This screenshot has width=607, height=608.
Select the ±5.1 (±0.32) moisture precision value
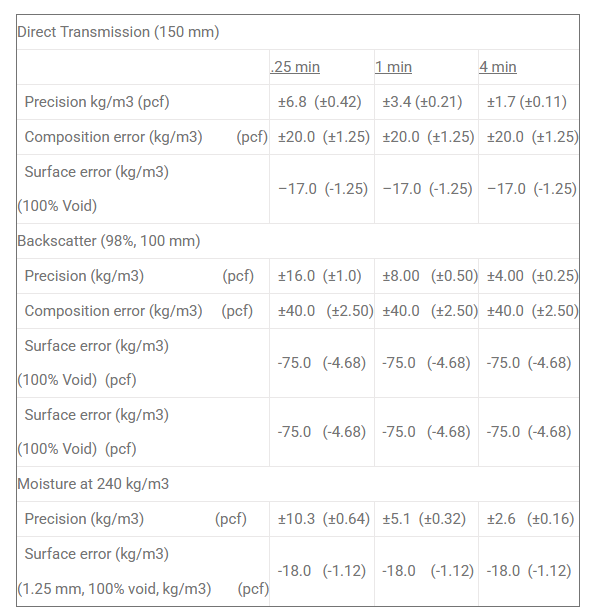[424, 519]
